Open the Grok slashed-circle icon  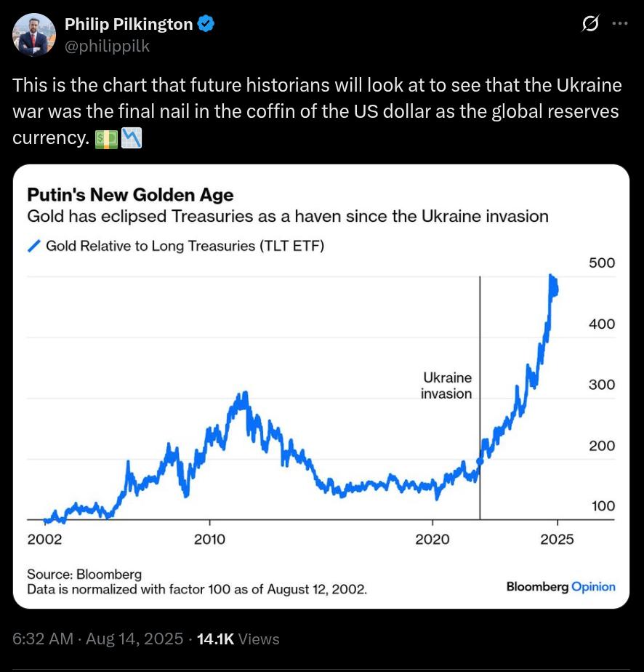pyautogui.click(x=589, y=23)
